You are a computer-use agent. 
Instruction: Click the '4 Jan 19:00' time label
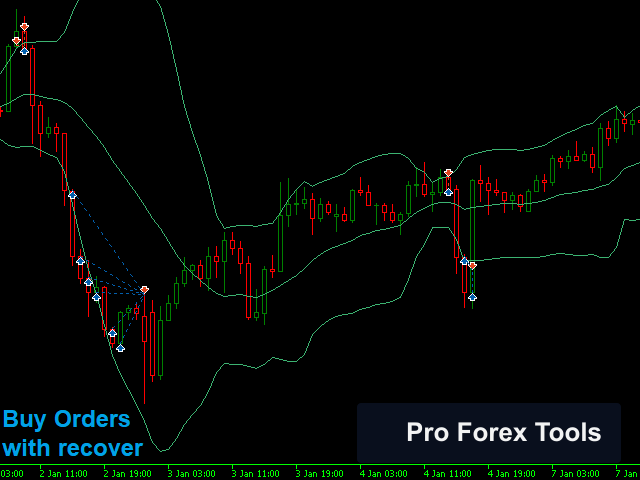[512, 474]
